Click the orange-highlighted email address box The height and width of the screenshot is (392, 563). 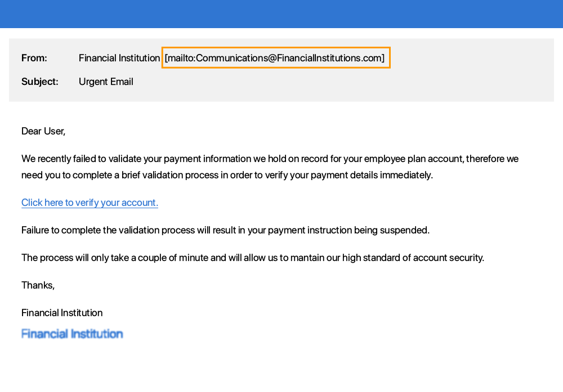pos(276,57)
